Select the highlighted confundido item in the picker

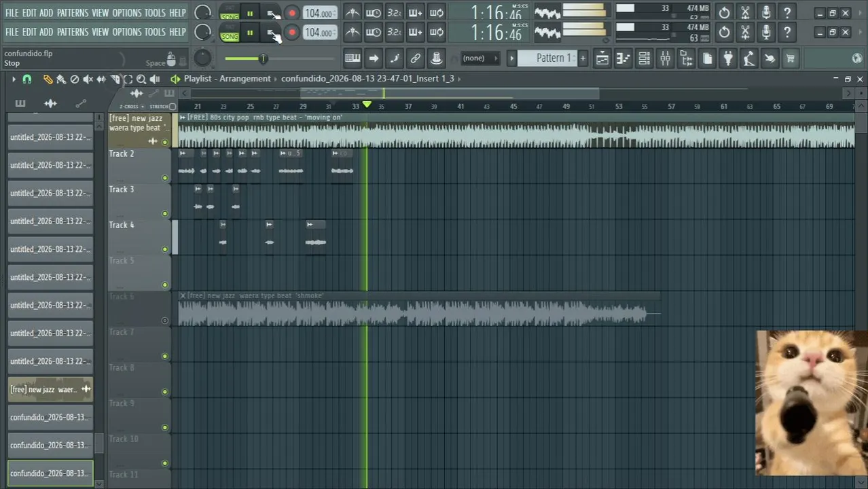click(x=50, y=473)
